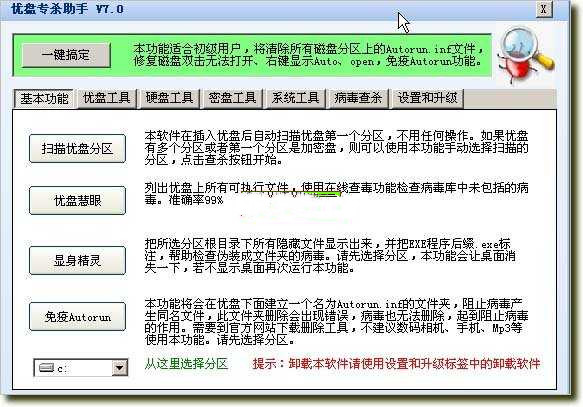Switch to the 基本功能 tab
Viewport: 583px width, 407px height.
[x=44, y=98]
